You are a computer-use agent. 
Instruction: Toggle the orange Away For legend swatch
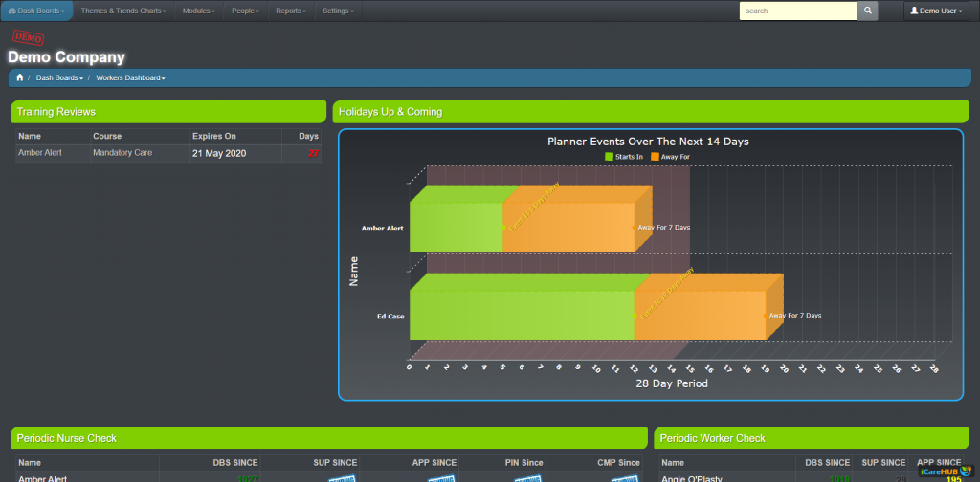(655, 157)
